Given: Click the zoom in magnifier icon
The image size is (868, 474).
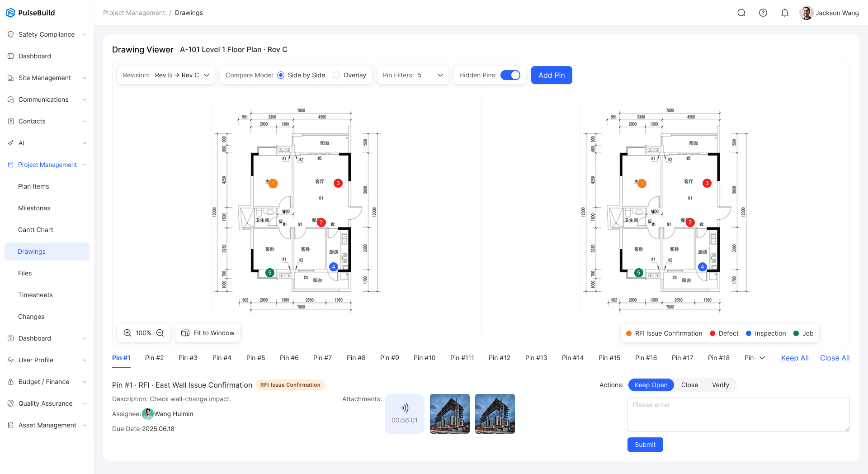Looking at the screenshot, I should tap(127, 333).
